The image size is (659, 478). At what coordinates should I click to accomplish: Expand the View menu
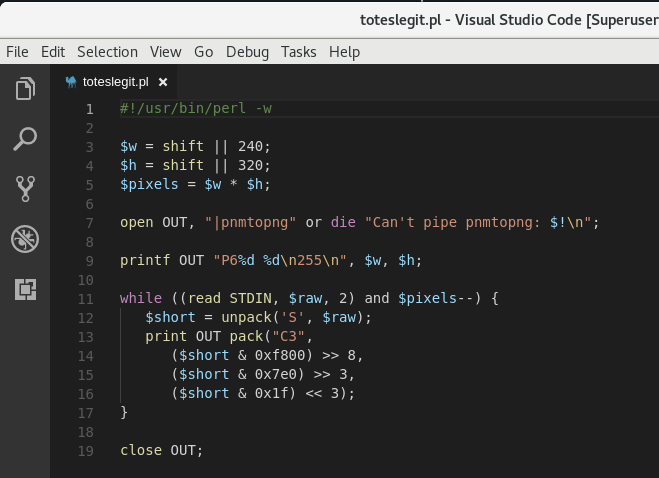click(x=166, y=52)
